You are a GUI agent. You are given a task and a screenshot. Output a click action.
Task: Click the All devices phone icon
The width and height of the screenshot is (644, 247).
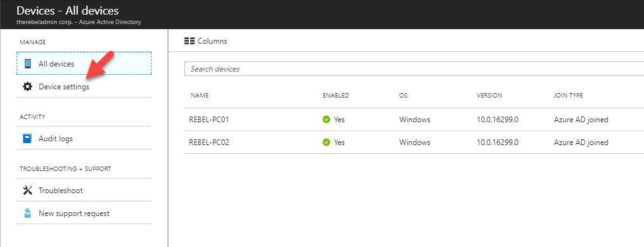27,63
